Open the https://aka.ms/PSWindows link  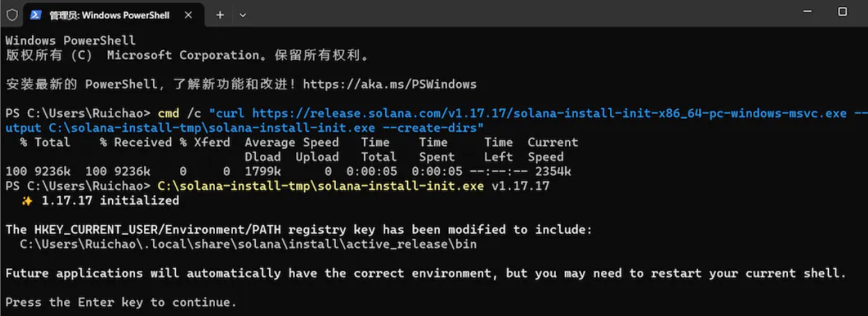(389, 84)
